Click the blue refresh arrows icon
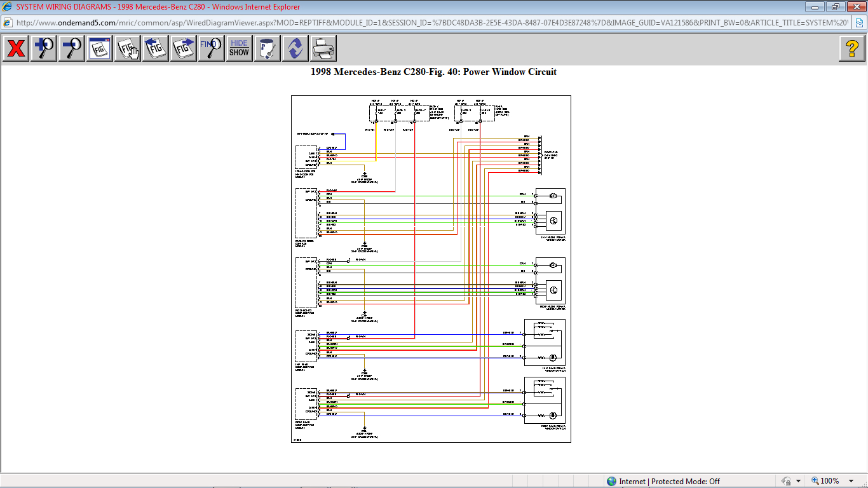868x488 pixels. pos(295,48)
